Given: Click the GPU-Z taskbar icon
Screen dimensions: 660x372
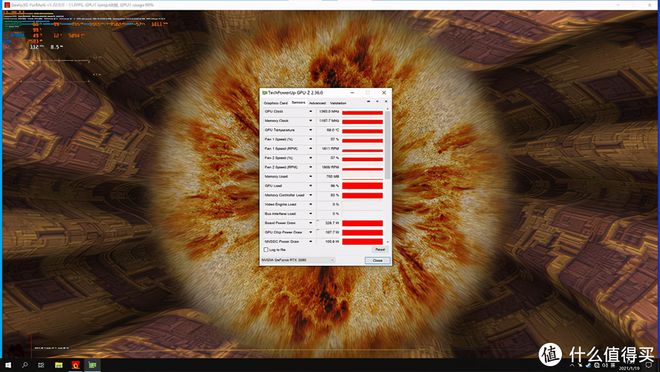Looking at the screenshot, I should click(x=92, y=365).
